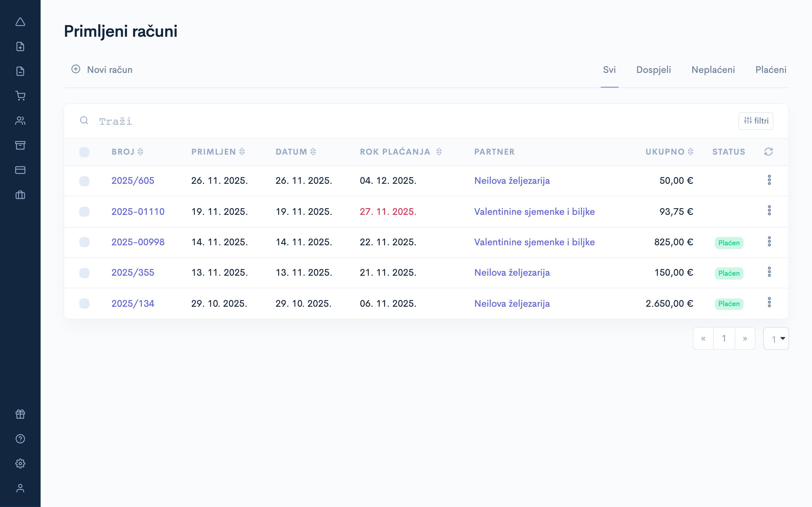Image resolution: width=812 pixels, height=507 pixels.
Task: Open invoice link 2025/355
Action: click(133, 273)
